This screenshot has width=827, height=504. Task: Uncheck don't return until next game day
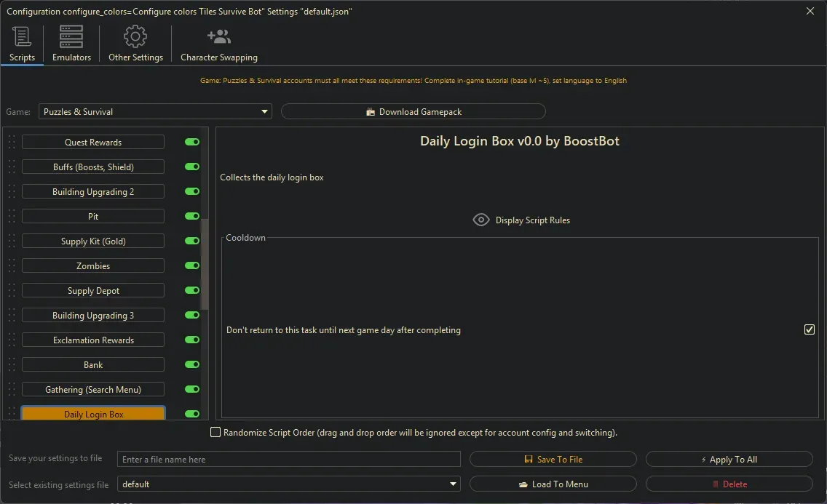(809, 329)
